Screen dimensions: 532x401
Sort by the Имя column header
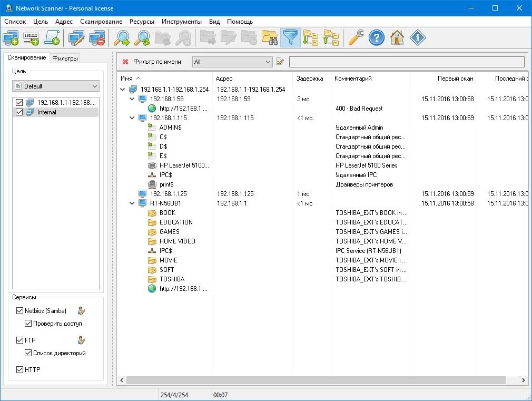coord(164,79)
